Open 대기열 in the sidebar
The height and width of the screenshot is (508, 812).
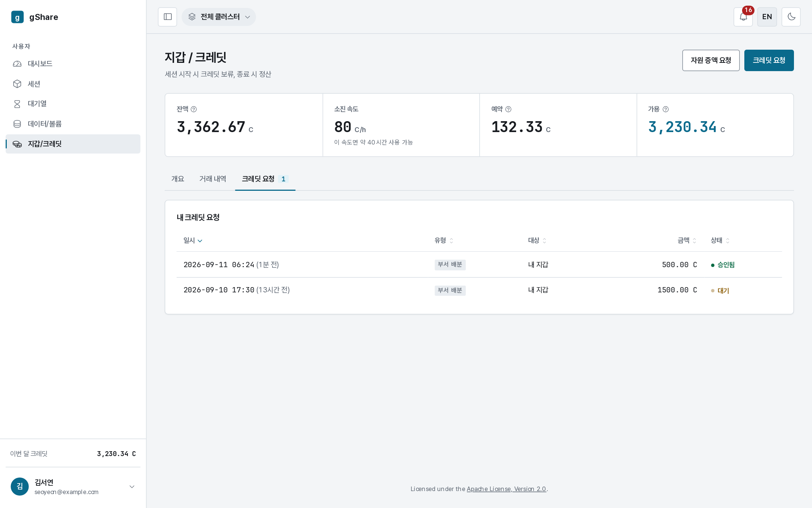click(x=73, y=104)
